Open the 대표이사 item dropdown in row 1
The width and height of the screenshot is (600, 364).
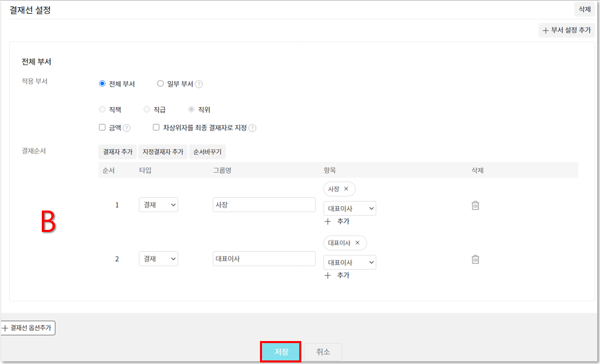pos(350,209)
